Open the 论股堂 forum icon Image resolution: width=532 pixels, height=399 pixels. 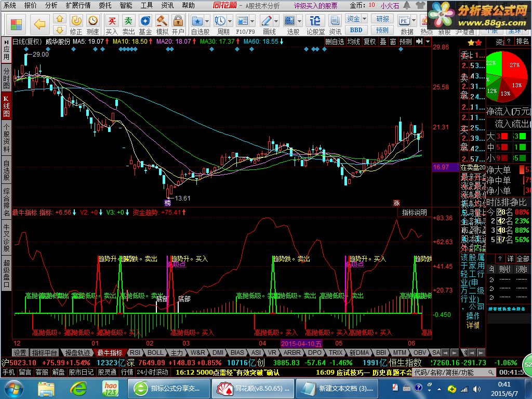[x=315, y=25]
